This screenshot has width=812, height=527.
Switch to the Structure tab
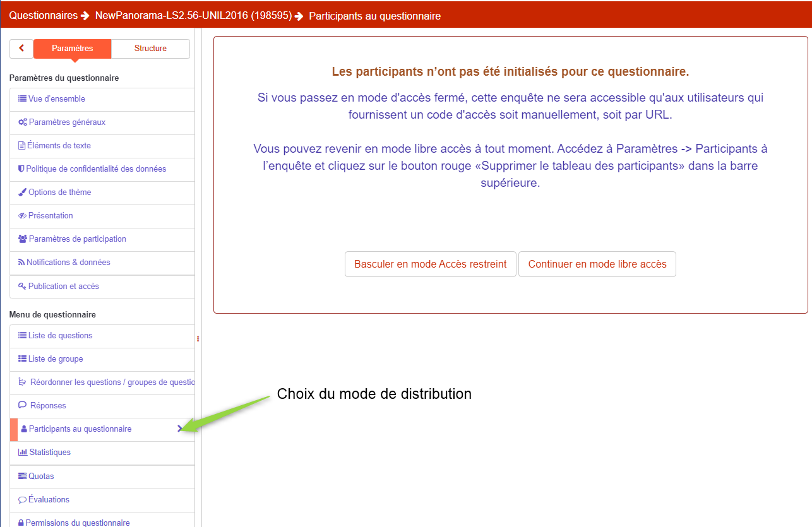click(150, 49)
